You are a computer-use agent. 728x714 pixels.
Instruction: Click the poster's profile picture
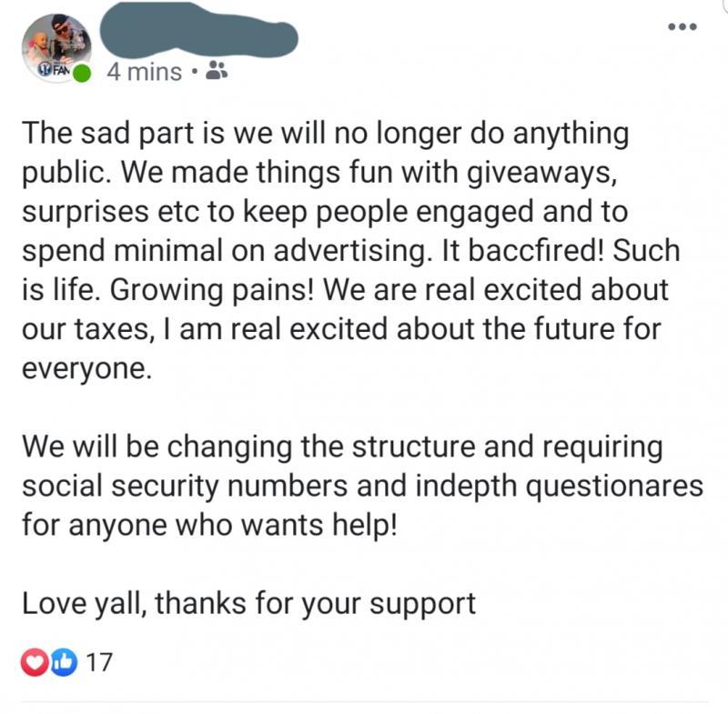(56, 48)
